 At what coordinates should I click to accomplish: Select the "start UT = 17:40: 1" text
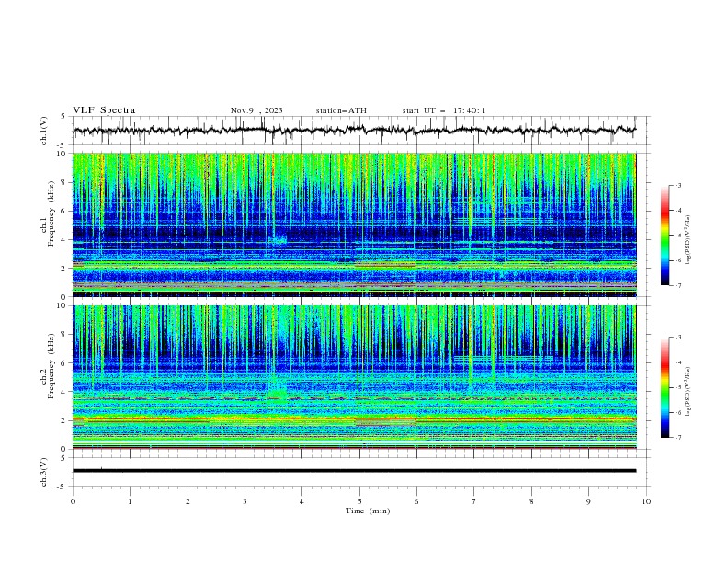coord(444,110)
